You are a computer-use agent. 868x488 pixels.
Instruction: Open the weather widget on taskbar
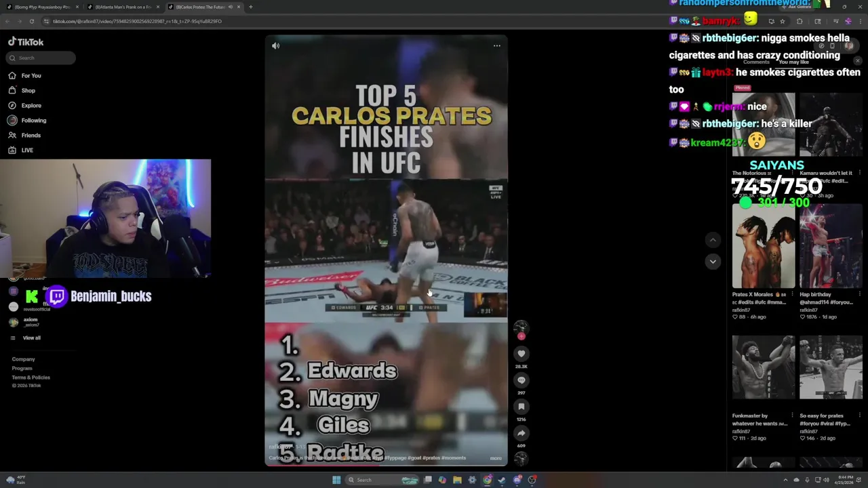16,479
